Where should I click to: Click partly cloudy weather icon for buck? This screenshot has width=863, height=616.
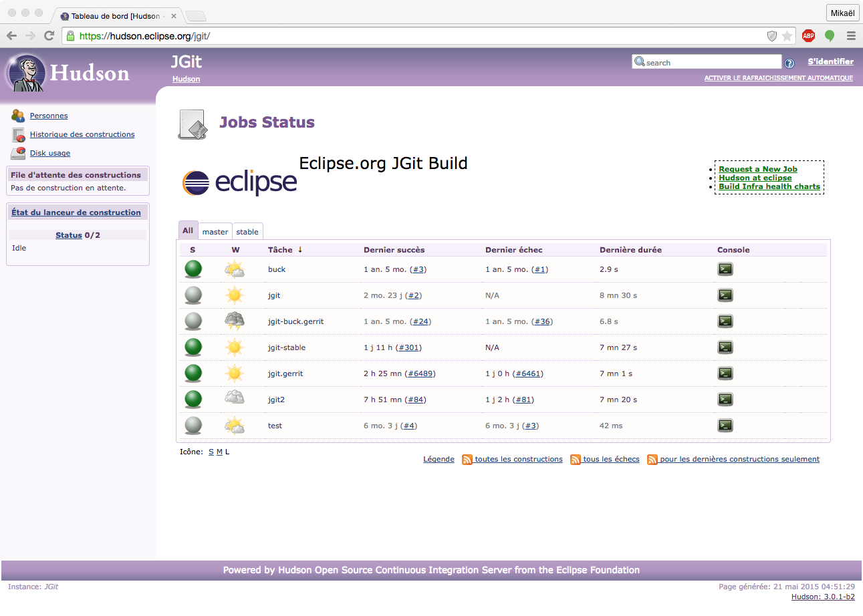pyautogui.click(x=235, y=269)
